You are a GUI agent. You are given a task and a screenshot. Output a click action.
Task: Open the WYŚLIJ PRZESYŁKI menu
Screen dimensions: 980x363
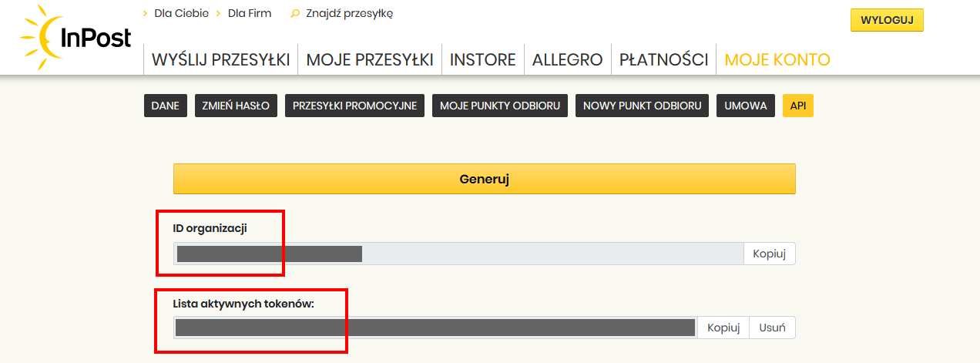click(220, 59)
